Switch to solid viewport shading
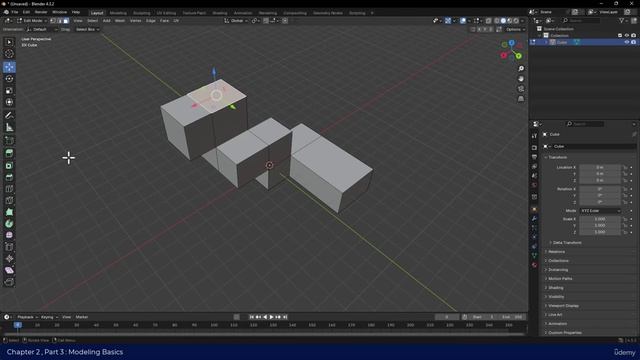 coord(503,20)
